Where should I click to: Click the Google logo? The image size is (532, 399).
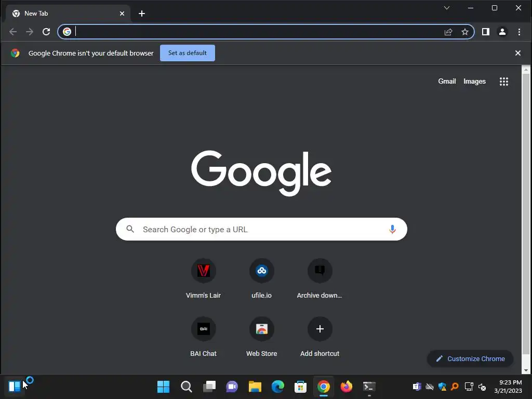[261, 173]
